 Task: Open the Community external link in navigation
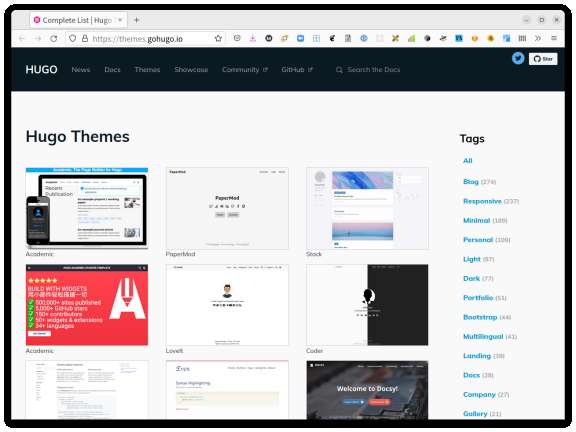[x=245, y=69]
